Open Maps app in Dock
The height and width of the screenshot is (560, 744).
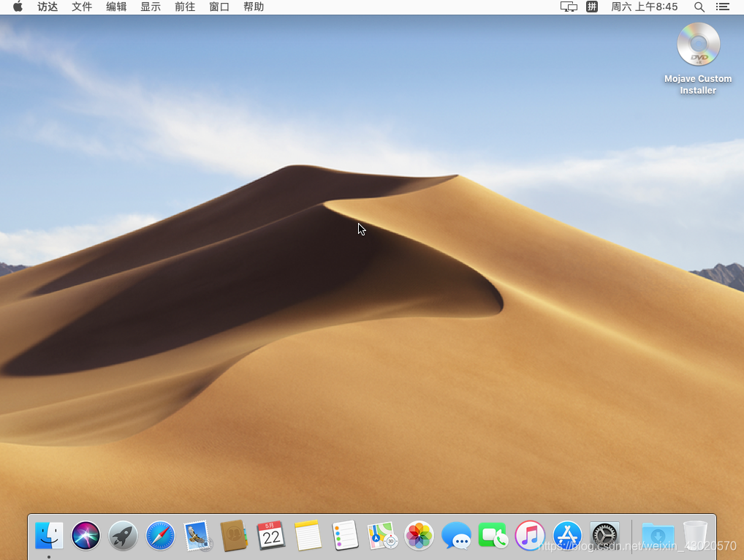382,536
